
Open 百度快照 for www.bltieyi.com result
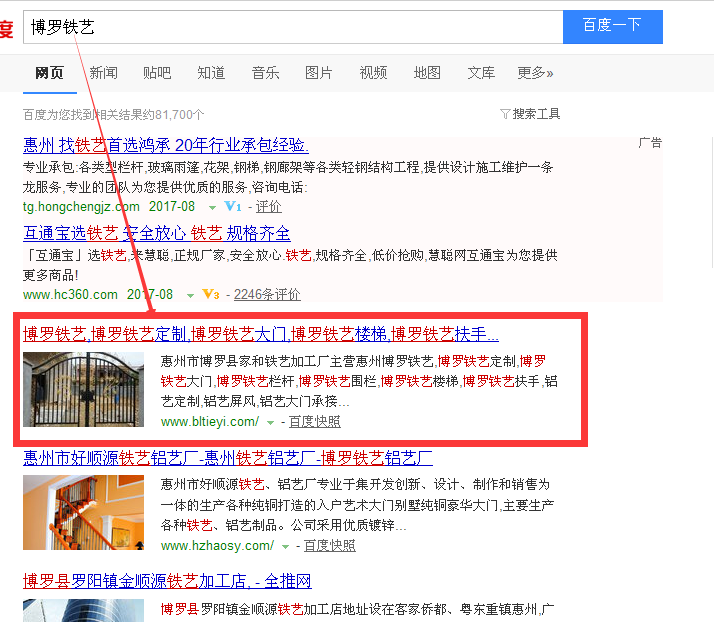pyautogui.click(x=314, y=422)
